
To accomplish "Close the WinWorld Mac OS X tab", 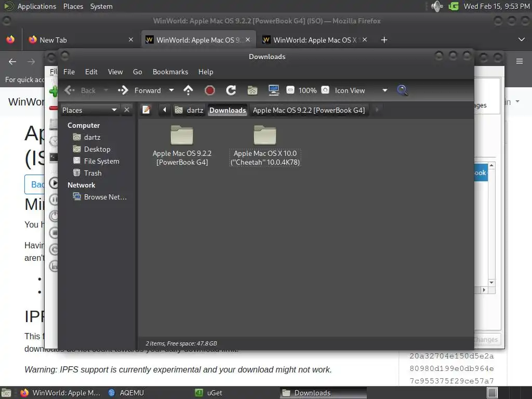I will (364, 39).
